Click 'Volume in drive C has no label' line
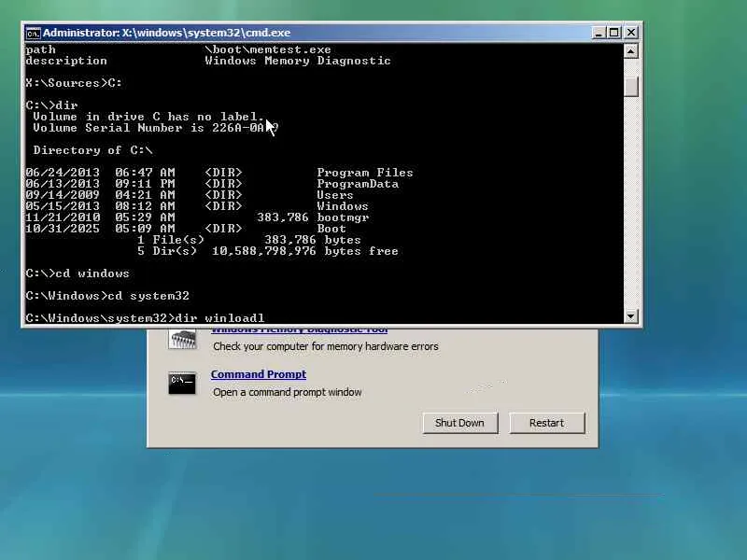The width and height of the screenshot is (747, 560). click(148, 117)
